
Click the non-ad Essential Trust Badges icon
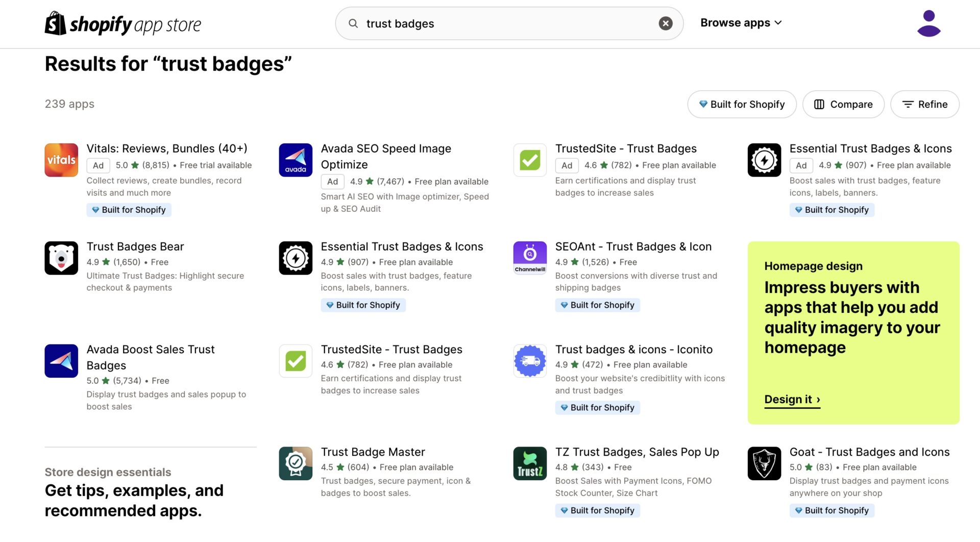[296, 258]
